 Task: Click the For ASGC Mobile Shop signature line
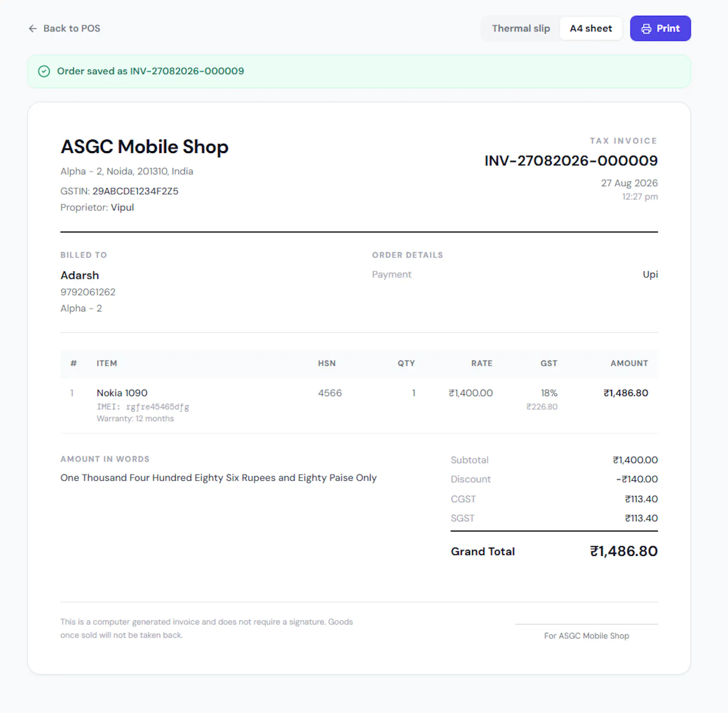[x=586, y=636]
